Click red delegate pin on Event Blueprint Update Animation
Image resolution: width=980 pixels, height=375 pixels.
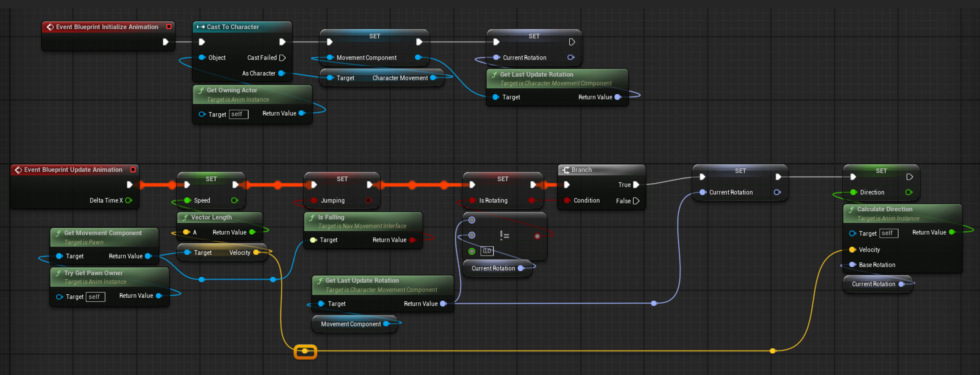tap(133, 169)
